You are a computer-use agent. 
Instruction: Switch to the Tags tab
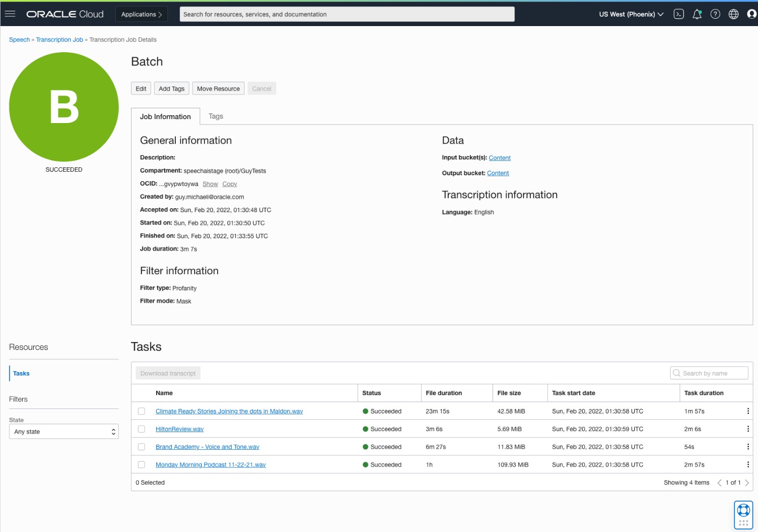tap(216, 116)
